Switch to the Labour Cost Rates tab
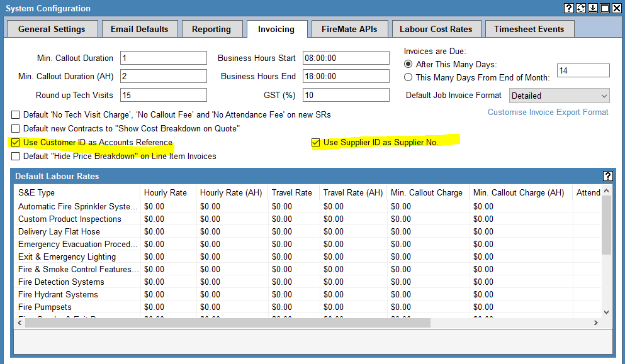This screenshot has width=625, height=364. pos(436,29)
